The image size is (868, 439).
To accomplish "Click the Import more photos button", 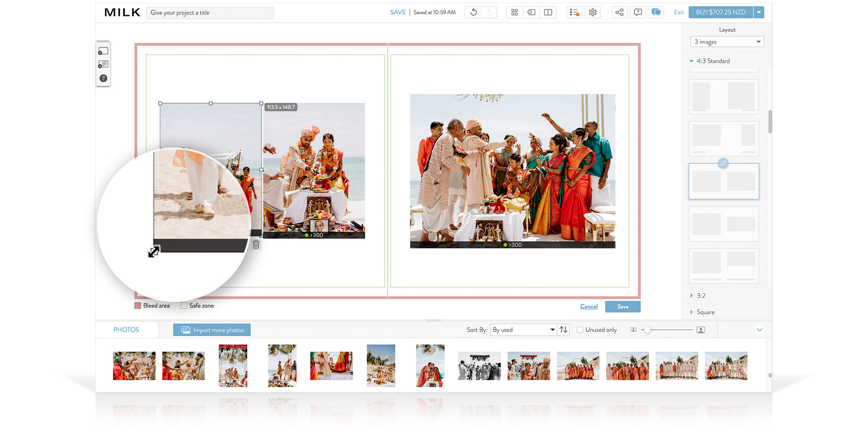I will [x=212, y=330].
